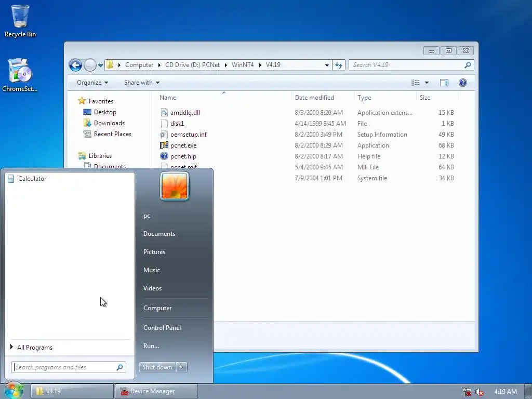The image size is (532, 399).
Task: Click the folder icon in address bar
Action: pyautogui.click(x=110, y=65)
